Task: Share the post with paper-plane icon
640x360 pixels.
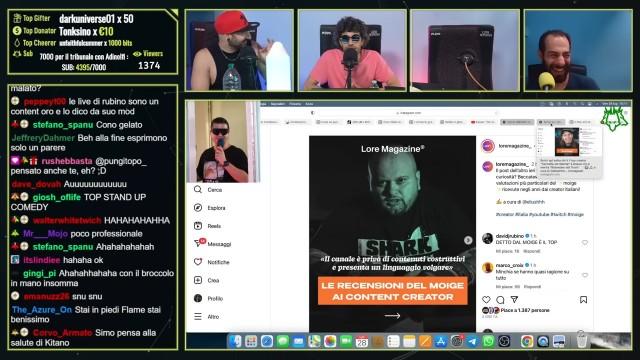Action: point(514,300)
